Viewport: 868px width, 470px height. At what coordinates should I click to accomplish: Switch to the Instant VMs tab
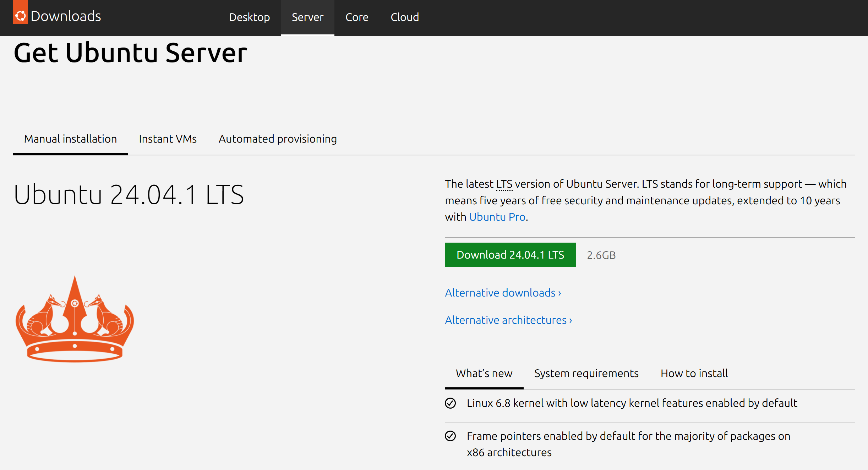click(168, 139)
